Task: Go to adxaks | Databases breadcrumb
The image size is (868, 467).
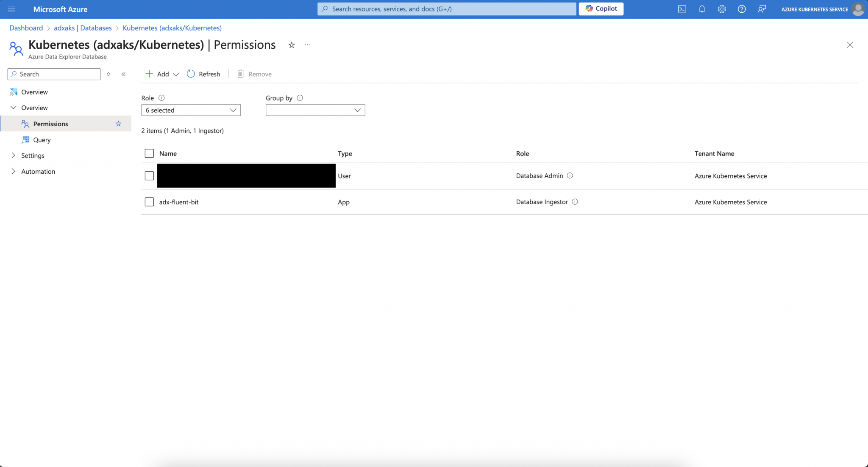Action: pyautogui.click(x=83, y=28)
